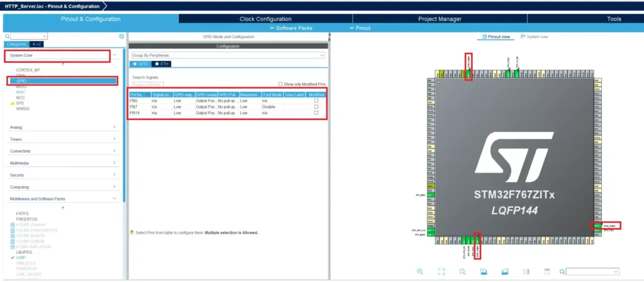Switch to Tools tab
Viewport: 644px width, 282px height.
614,19
